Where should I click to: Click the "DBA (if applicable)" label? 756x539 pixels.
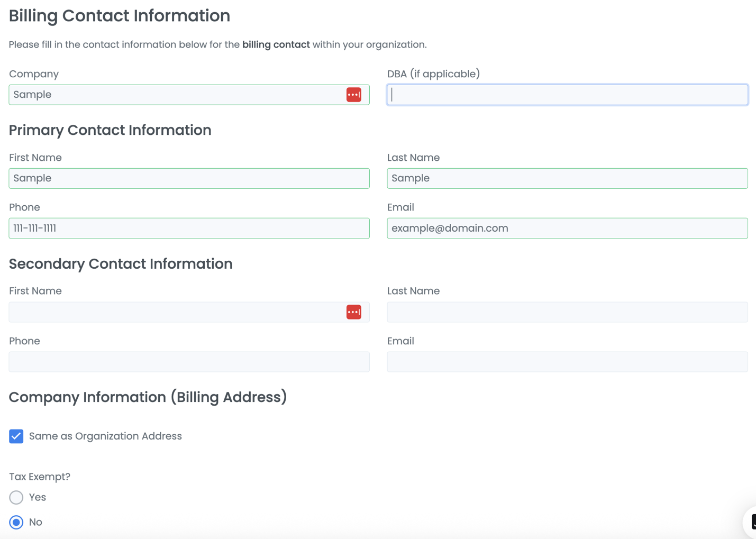[x=433, y=74]
